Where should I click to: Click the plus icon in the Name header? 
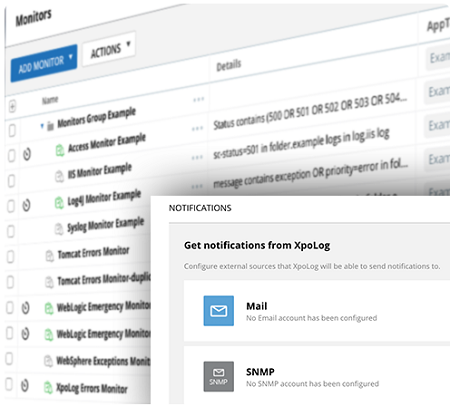point(12,107)
